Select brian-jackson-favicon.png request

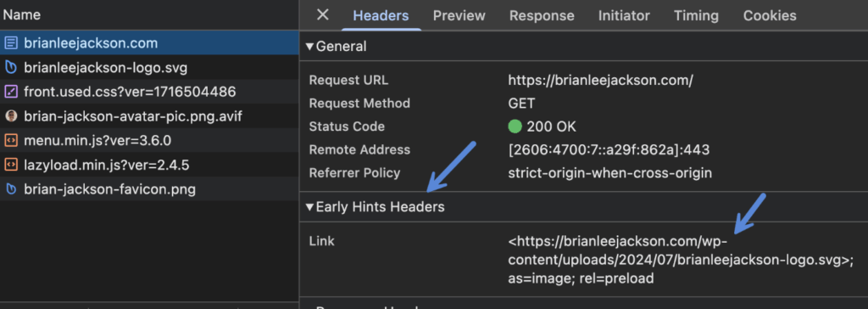tap(149, 189)
